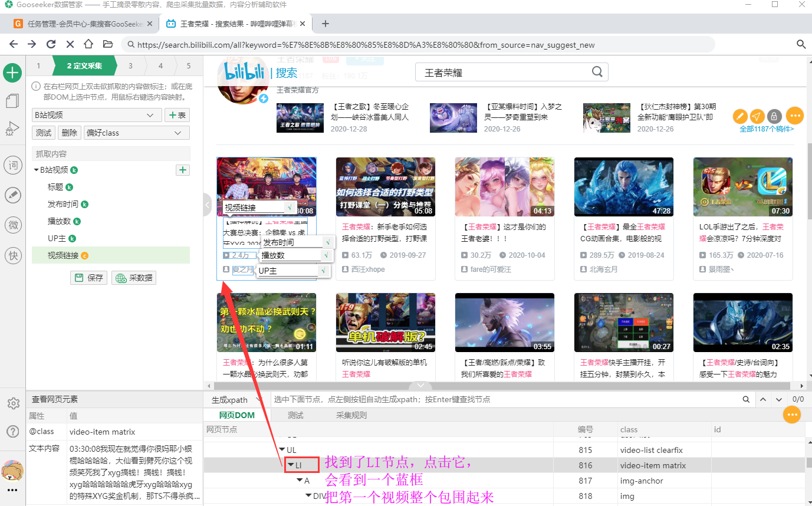The height and width of the screenshot is (506, 812).
Task: Switch to 网页DOM tab
Action: [x=236, y=415]
